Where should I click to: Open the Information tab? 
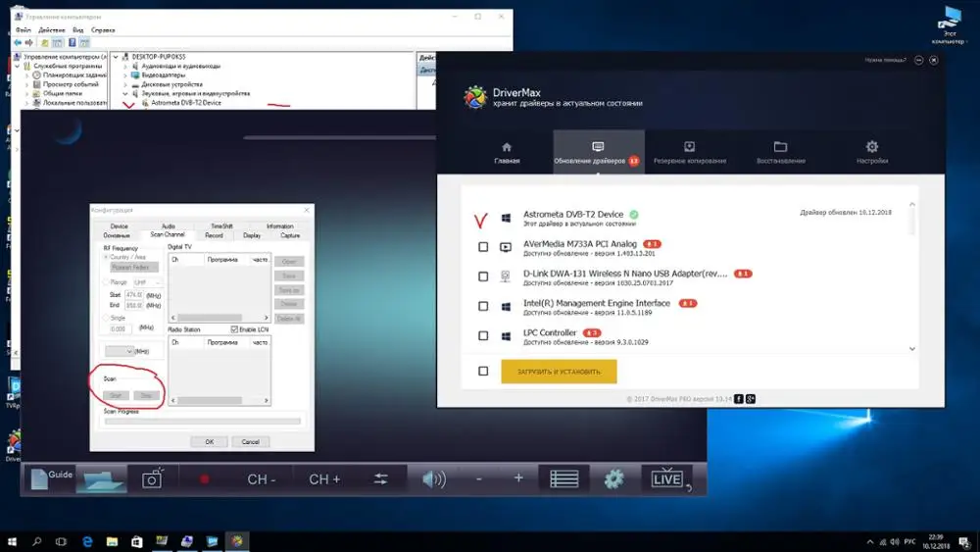tap(279, 226)
